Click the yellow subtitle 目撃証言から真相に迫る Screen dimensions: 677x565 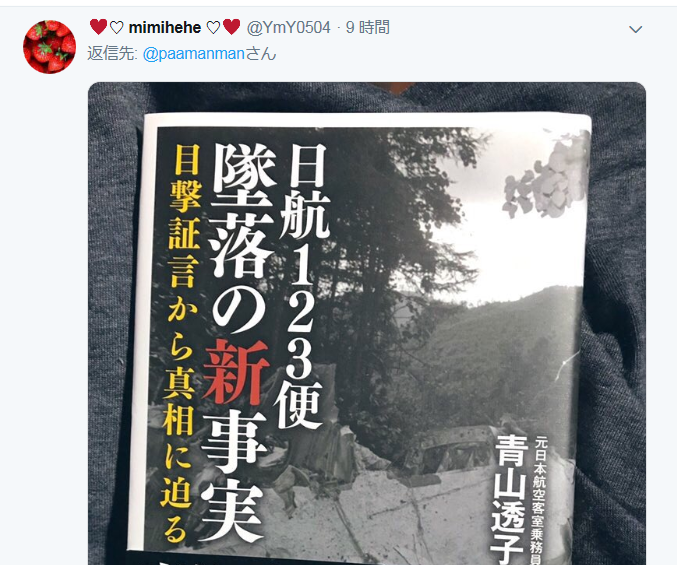(x=182, y=343)
